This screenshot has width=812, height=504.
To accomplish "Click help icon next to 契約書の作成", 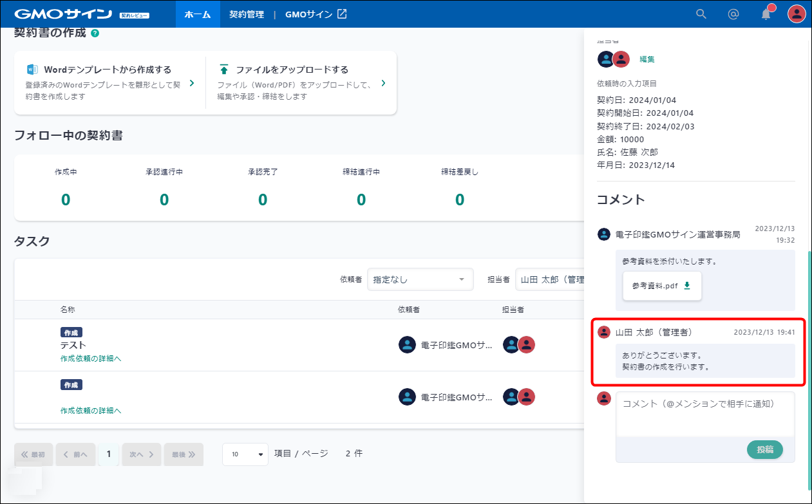I will 95,33.
